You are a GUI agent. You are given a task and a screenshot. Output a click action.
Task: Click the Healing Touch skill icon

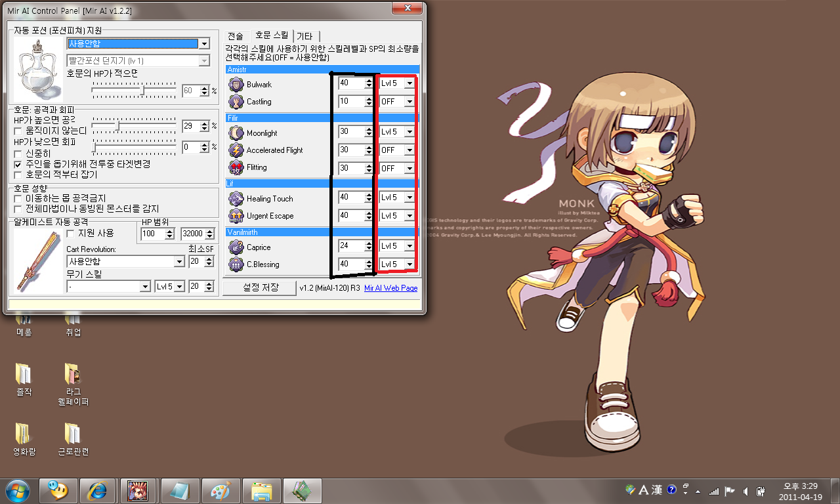(x=236, y=198)
